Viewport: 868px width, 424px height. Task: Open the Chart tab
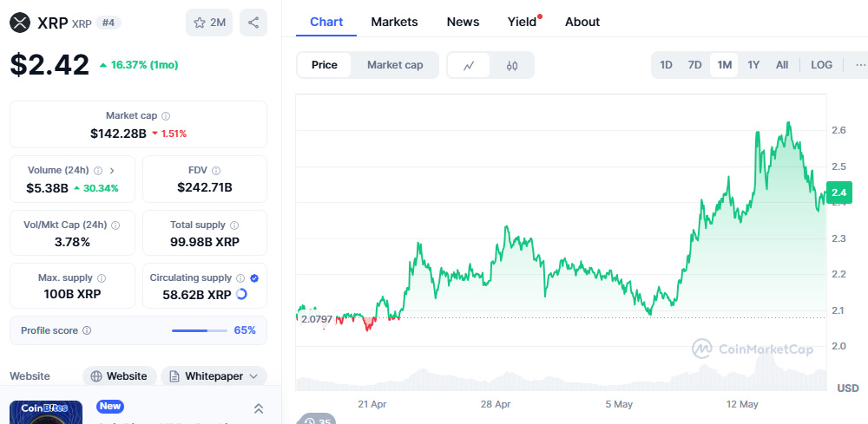pyautogui.click(x=326, y=23)
